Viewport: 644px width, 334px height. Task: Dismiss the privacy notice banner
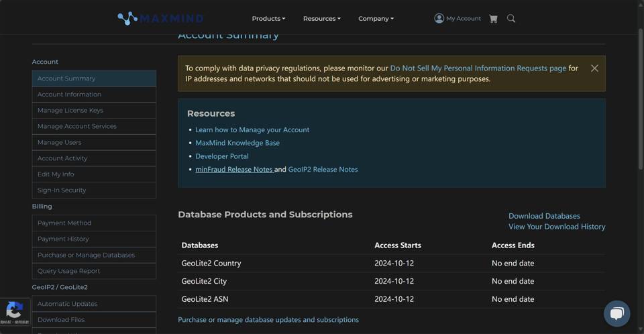[x=594, y=68]
